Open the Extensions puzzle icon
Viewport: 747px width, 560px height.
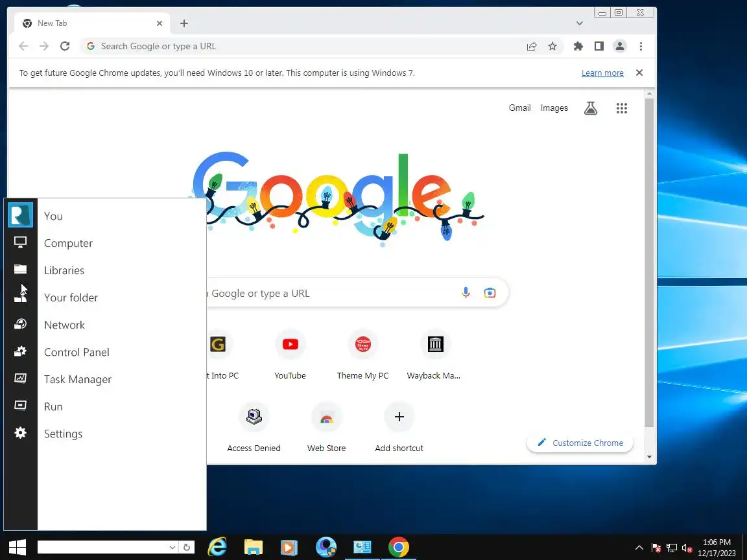578,46
